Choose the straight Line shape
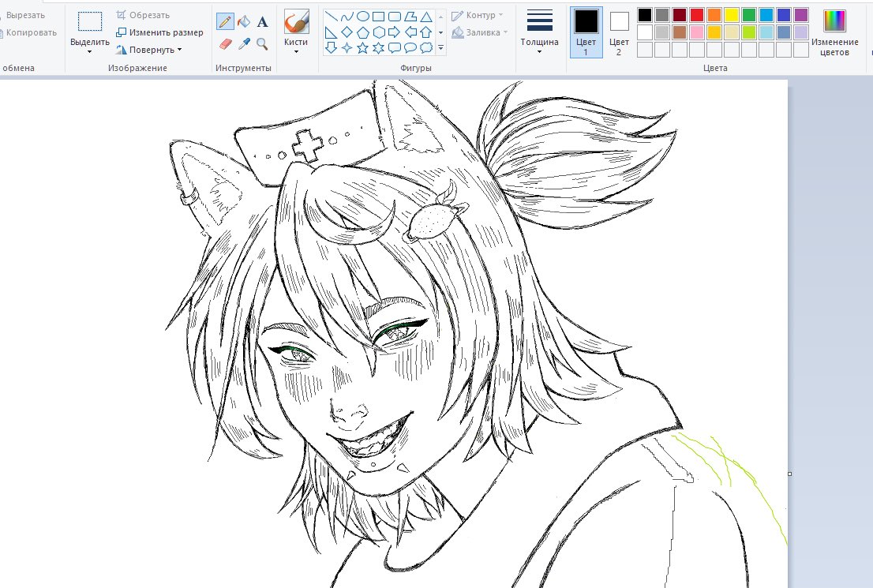Viewport: 873px width, 588px height. [x=331, y=16]
